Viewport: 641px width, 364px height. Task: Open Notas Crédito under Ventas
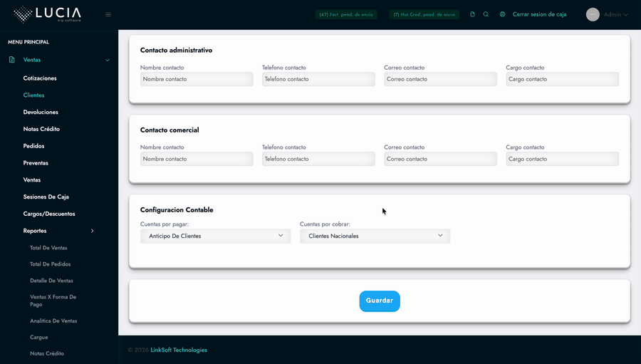[42, 129]
